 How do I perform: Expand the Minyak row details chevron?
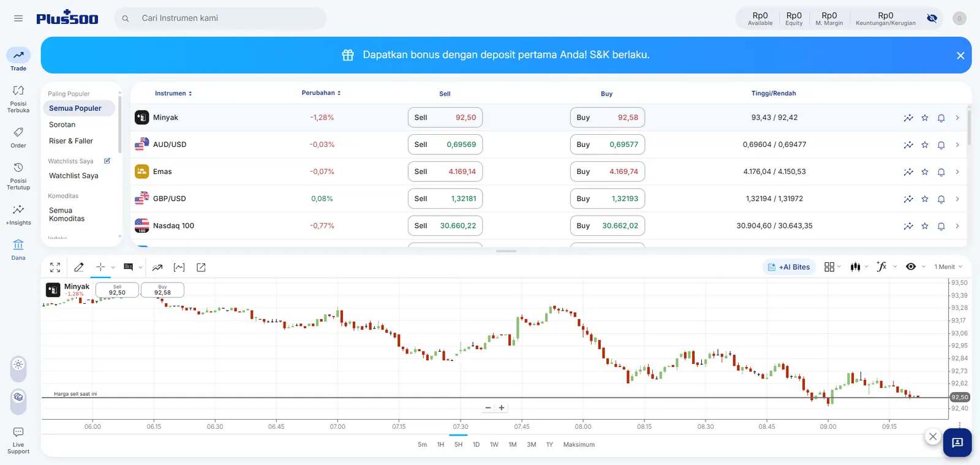tap(957, 118)
